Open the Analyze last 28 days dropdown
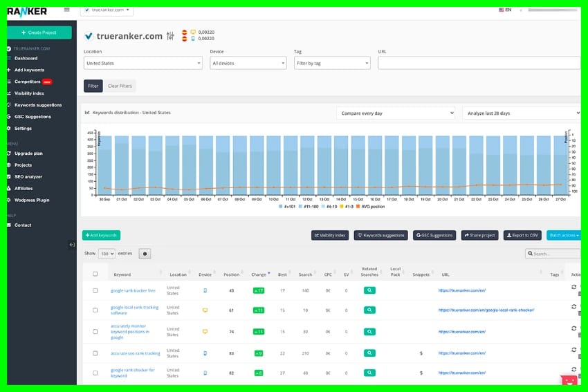The height and width of the screenshot is (392, 588). point(521,113)
